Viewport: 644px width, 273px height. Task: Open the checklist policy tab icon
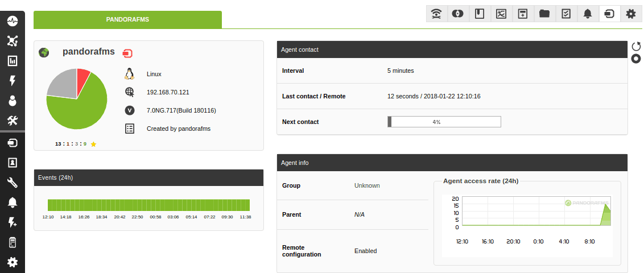click(x=566, y=14)
